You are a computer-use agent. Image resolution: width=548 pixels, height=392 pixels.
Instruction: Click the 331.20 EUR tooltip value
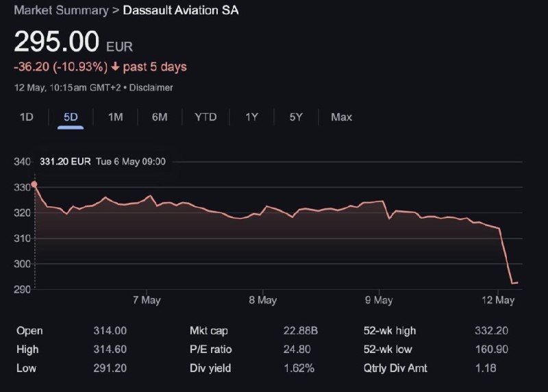coord(65,162)
